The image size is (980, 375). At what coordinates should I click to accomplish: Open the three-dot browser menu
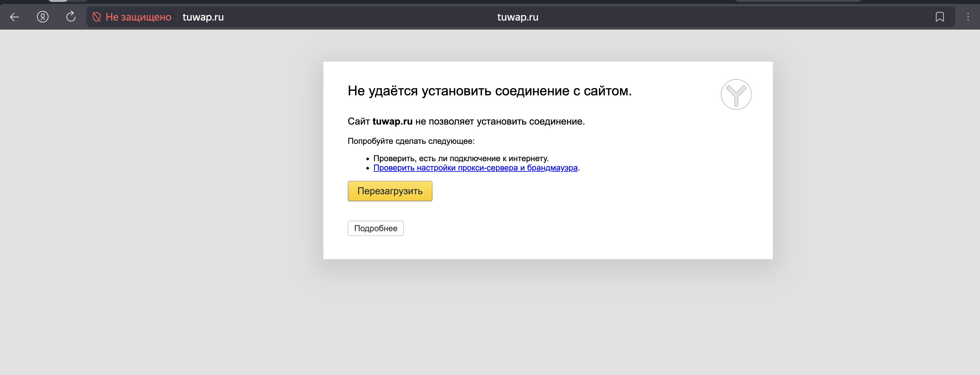click(x=968, y=17)
